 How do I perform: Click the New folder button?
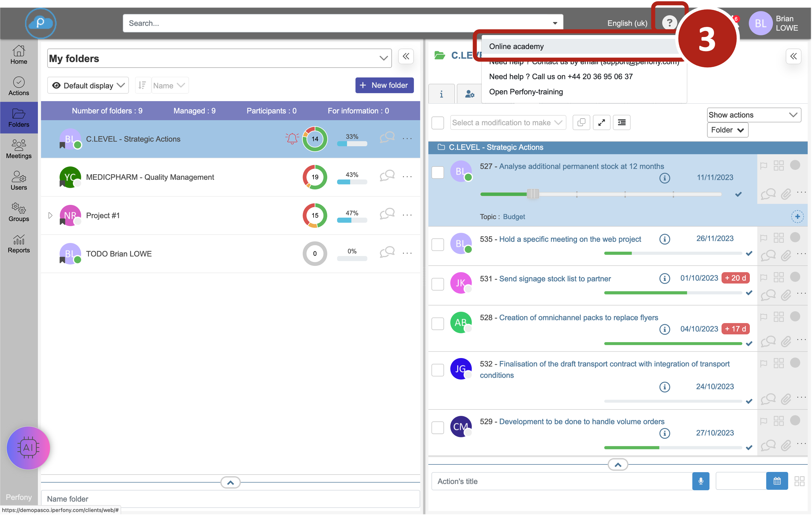[x=384, y=85]
